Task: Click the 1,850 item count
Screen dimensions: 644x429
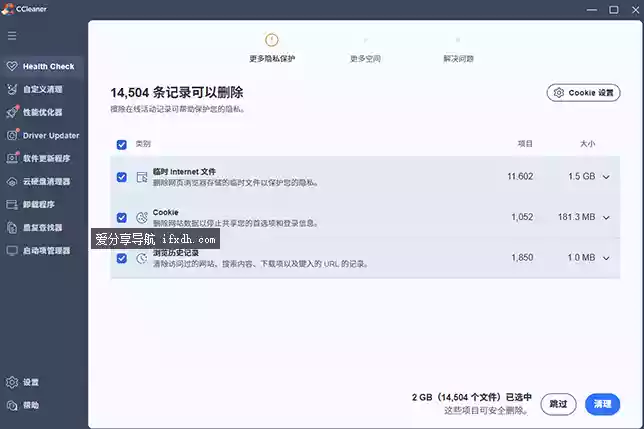Action: click(522, 258)
